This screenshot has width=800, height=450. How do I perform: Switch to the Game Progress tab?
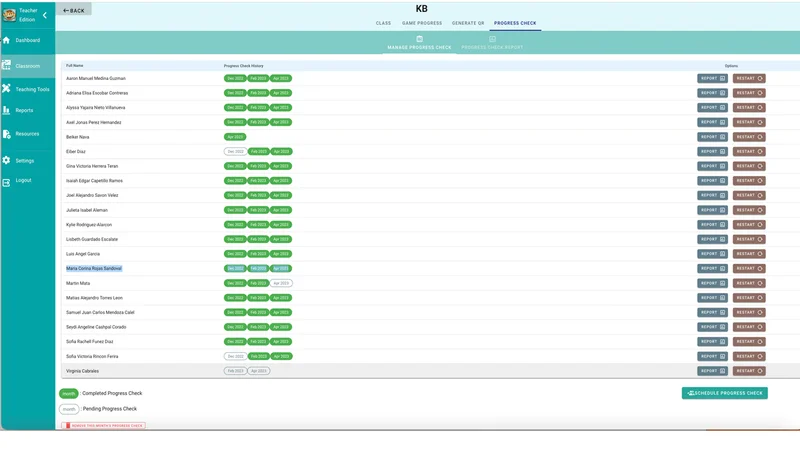coord(421,22)
